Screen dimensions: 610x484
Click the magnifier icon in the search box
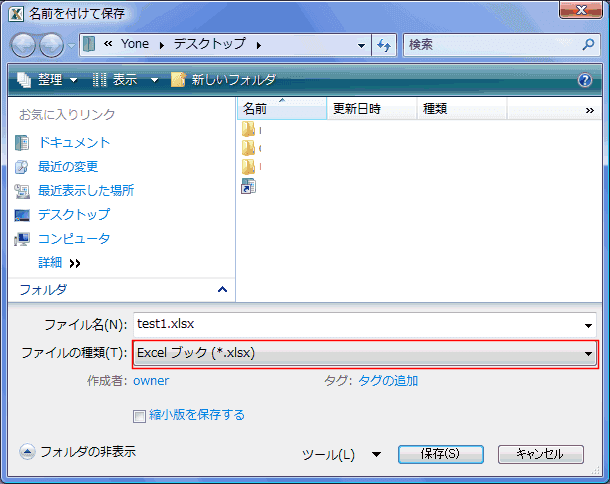588,44
